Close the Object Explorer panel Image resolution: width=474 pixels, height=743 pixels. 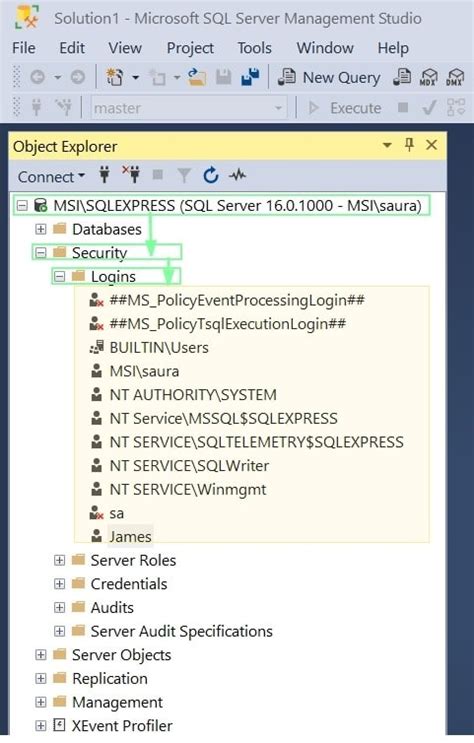pyautogui.click(x=431, y=145)
